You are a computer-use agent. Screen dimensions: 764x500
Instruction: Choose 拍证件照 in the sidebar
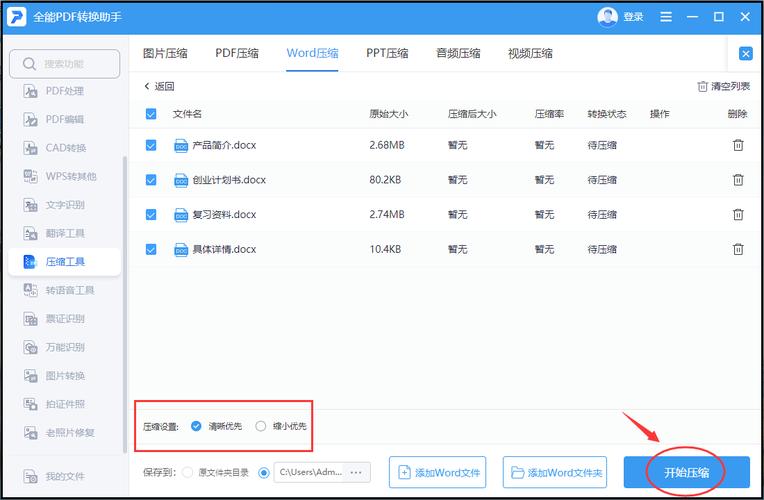pos(54,404)
